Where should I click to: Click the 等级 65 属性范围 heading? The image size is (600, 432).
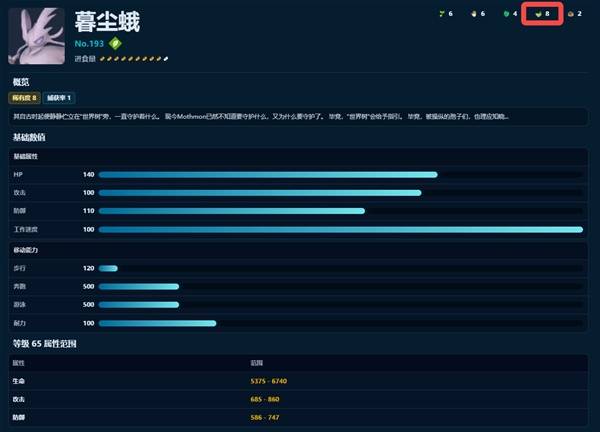(x=44, y=344)
